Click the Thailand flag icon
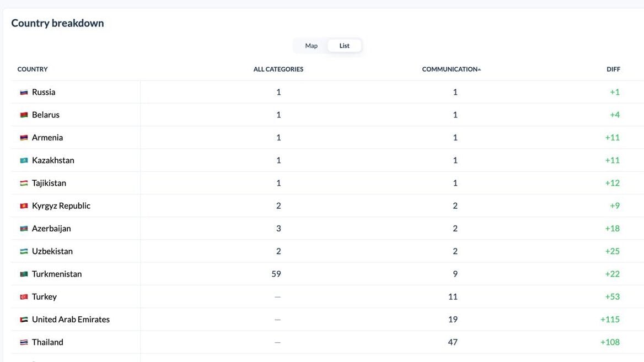 pyautogui.click(x=24, y=342)
